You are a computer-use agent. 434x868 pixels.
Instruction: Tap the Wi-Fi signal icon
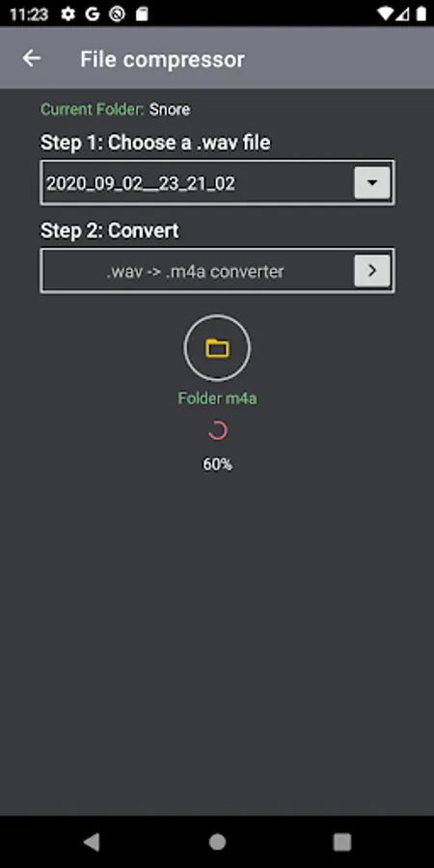pos(385,14)
